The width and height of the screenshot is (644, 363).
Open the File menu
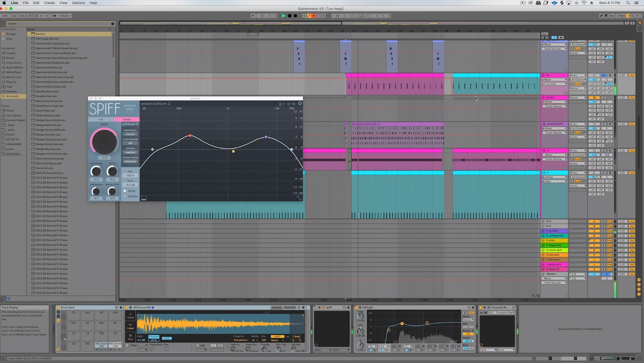click(26, 3)
